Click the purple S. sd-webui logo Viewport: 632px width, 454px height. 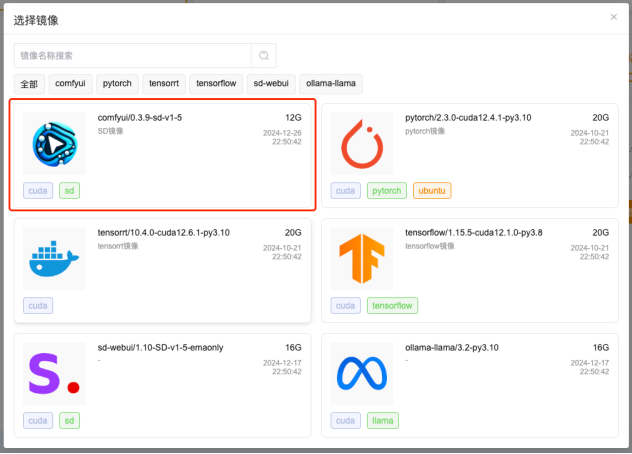54,373
